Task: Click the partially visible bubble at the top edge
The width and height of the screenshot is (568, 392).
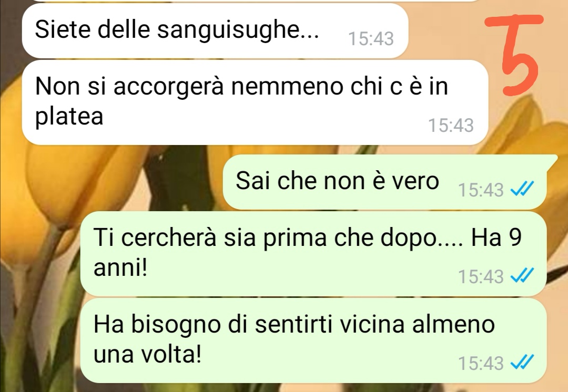Action: [253, 1]
